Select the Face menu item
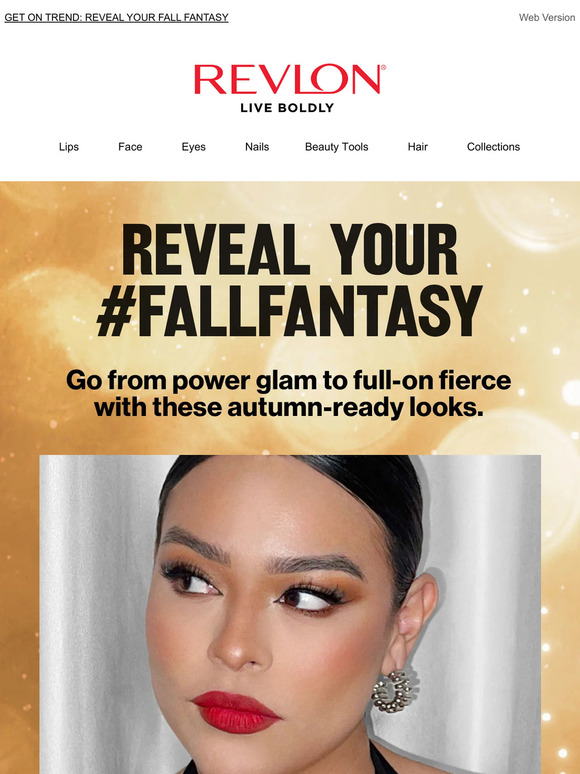 pyautogui.click(x=130, y=147)
